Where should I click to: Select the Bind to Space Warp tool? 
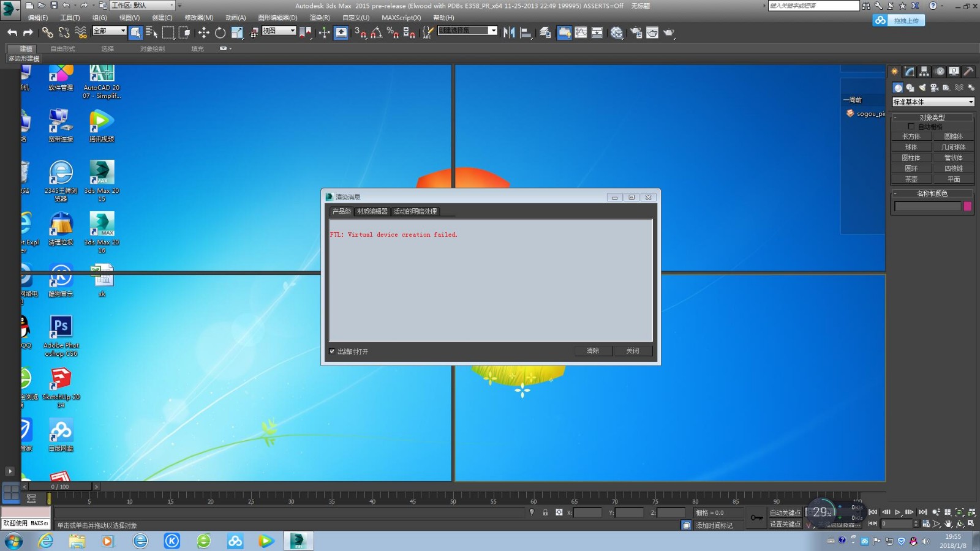(x=80, y=32)
